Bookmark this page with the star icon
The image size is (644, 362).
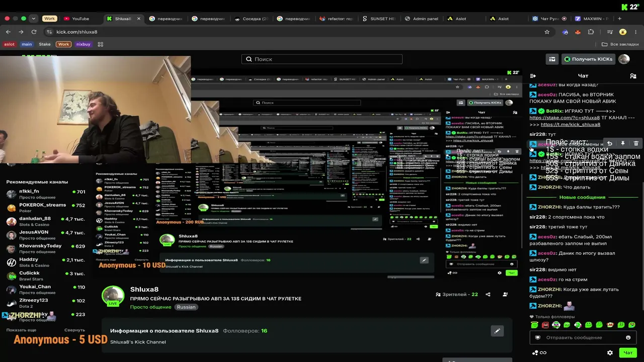pos(547,32)
